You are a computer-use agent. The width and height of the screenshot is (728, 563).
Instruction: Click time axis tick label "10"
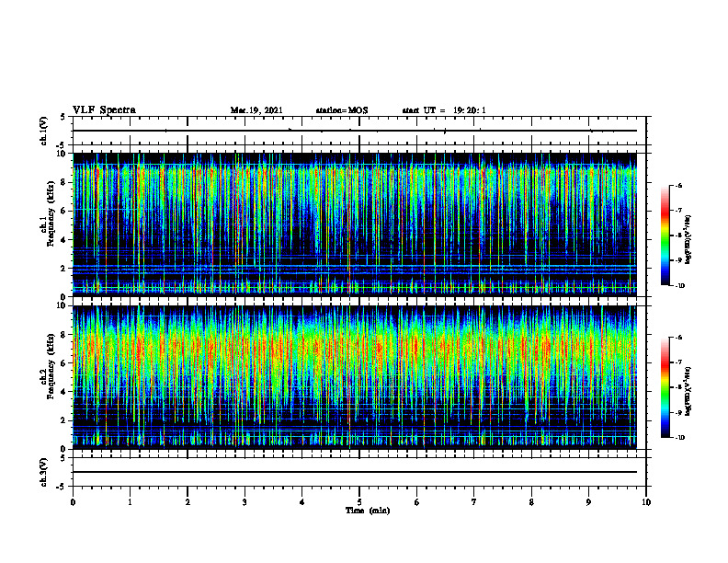click(646, 502)
